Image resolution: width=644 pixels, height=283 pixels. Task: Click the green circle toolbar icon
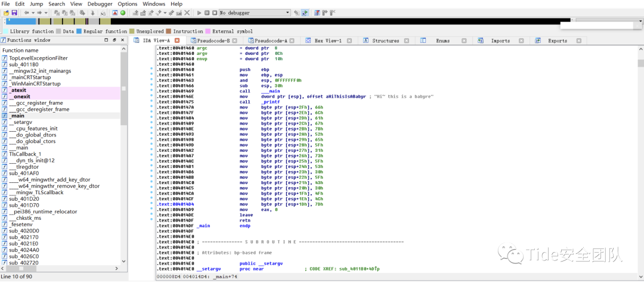(x=123, y=13)
